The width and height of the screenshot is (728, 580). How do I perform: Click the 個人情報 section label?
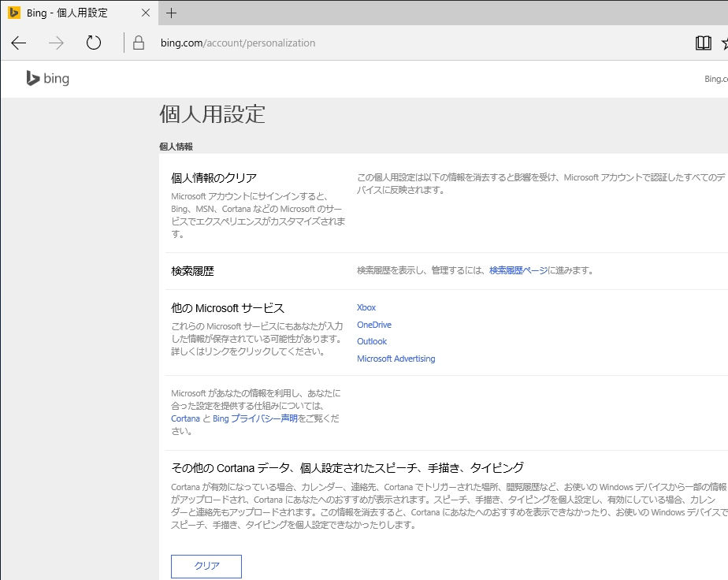click(x=176, y=147)
